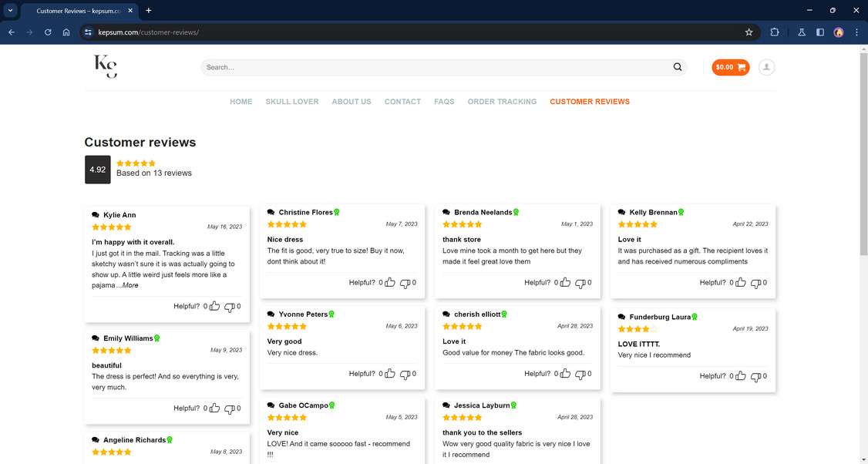Open the SKULL LOVER menu item
This screenshot has width=868, height=464.
[x=292, y=102]
